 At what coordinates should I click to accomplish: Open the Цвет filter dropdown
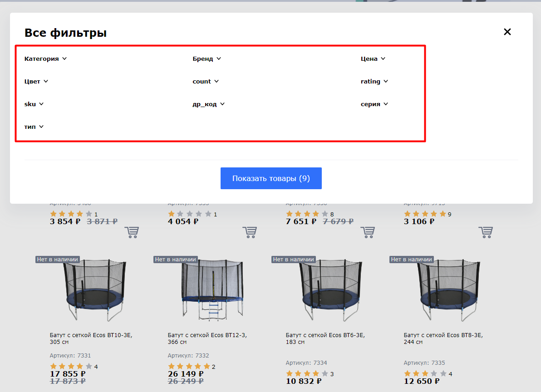(36, 81)
